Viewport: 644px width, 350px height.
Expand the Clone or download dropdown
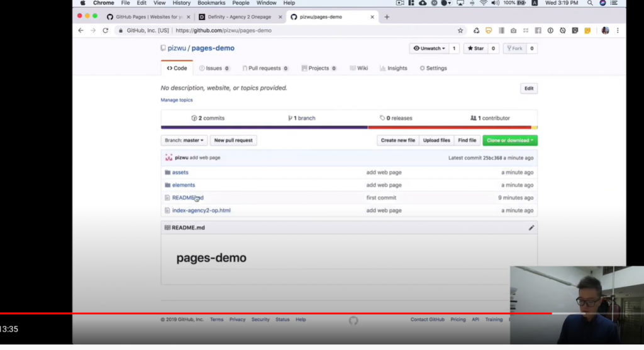tap(509, 140)
